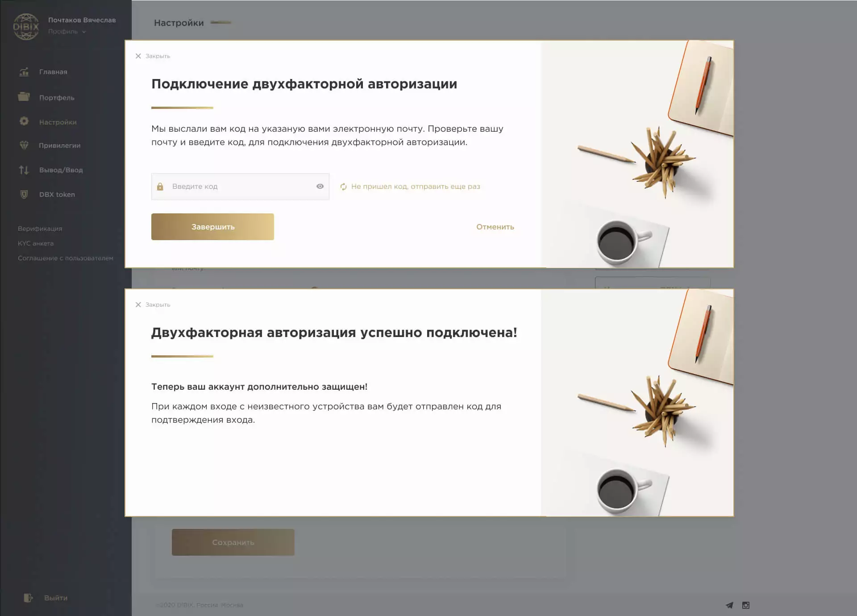Expand the Профиль dropdown arrow
The height and width of the screenshot is (616, 857).
pyautogui.click(x=84, y=32)
